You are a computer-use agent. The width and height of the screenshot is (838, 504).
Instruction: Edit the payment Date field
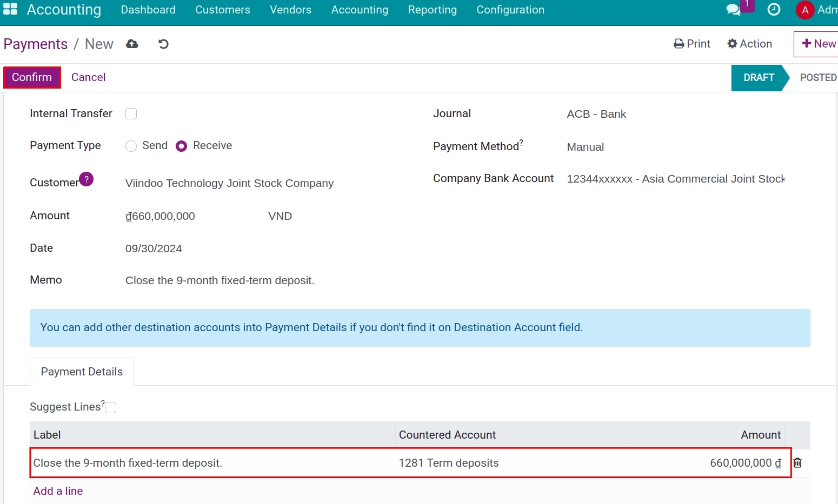click(154, 248)
